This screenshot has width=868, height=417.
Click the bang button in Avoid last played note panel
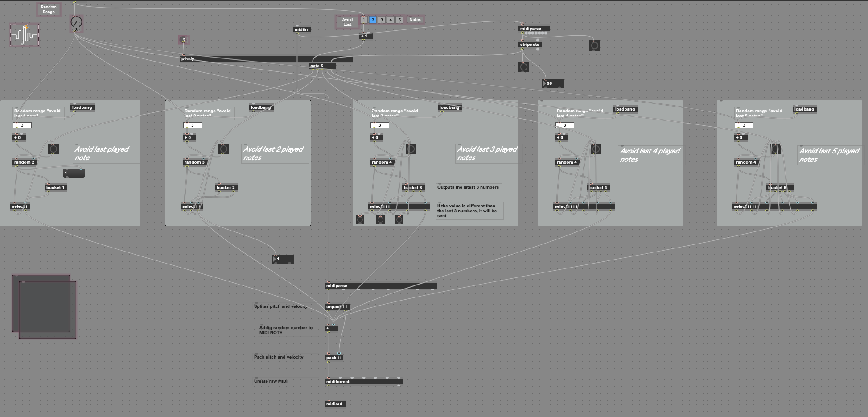[53, 149]
